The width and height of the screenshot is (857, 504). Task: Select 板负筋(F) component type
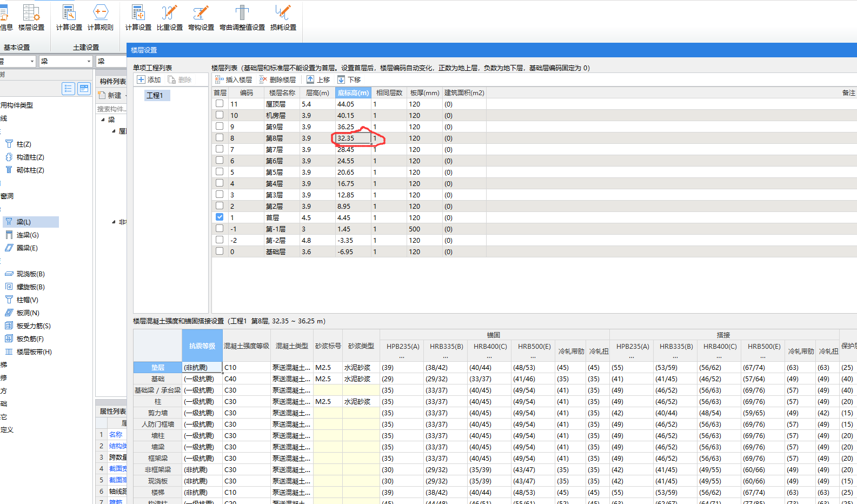click(x=24, y=339)
